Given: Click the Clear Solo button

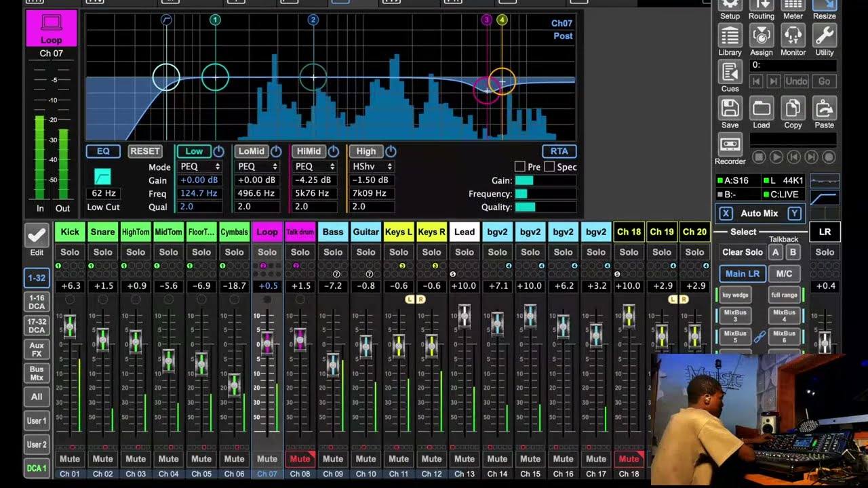Looking at the screenshot, I should (743, 252).
